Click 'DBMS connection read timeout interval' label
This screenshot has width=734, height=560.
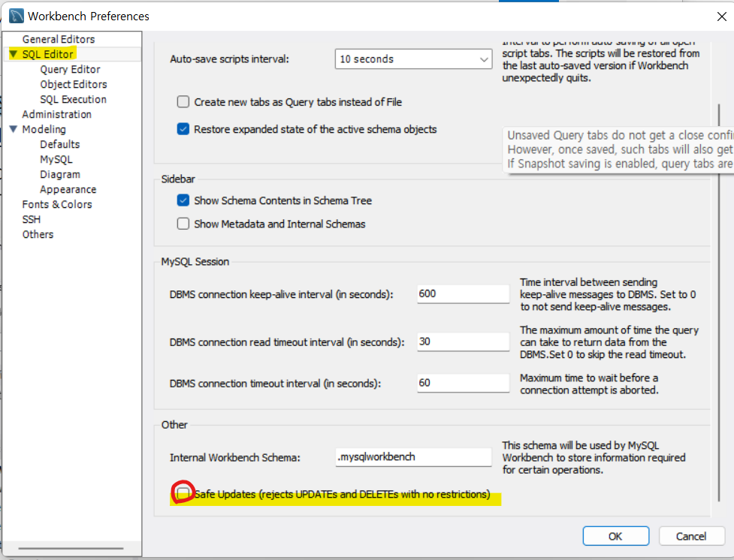[x=287, y=342]
